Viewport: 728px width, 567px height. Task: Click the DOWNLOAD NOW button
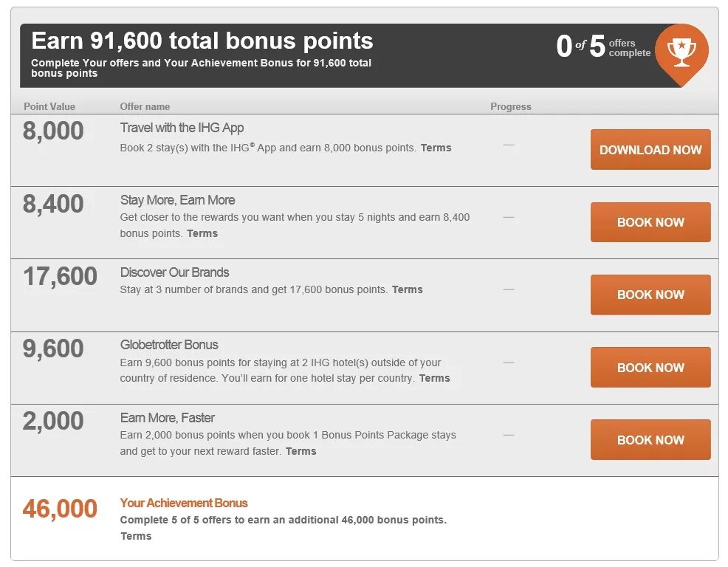click(x=650, y=150)
